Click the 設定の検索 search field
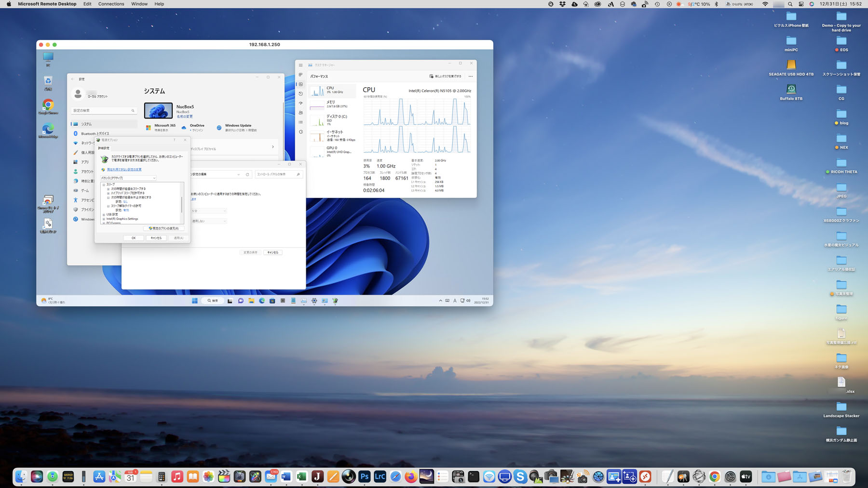 pyautogui.click(x=101, y=111)
